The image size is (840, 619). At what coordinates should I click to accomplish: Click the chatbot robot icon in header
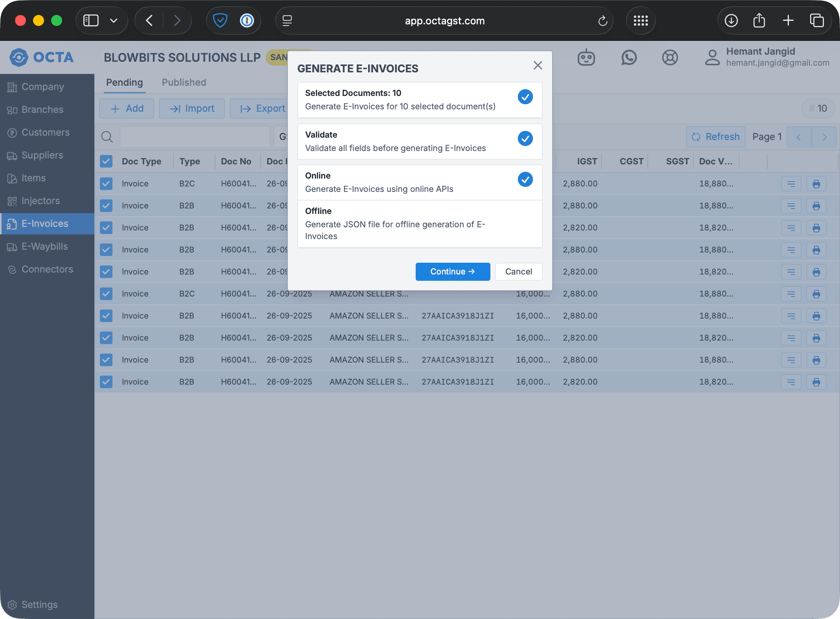[x=586, y=57]
